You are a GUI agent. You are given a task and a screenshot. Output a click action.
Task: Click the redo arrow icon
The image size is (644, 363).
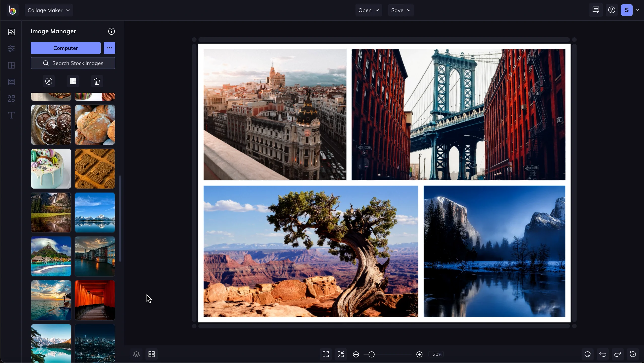(x=618, y=354)
